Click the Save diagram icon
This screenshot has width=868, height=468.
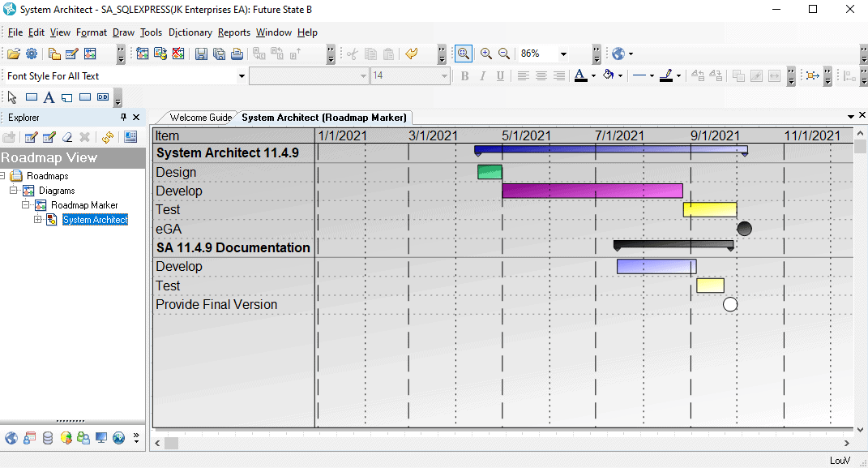coord(200,53)
